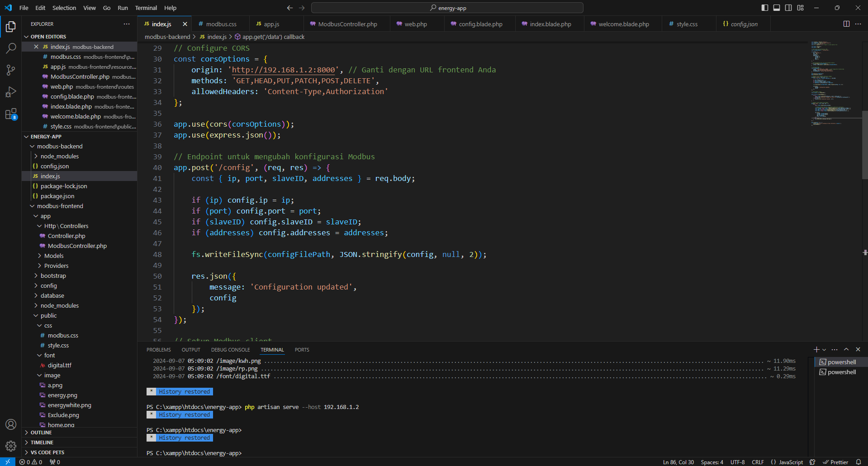868x466 pixels.
Task: Toggle the bottom panel visibility
Action: tap(777, 8)
